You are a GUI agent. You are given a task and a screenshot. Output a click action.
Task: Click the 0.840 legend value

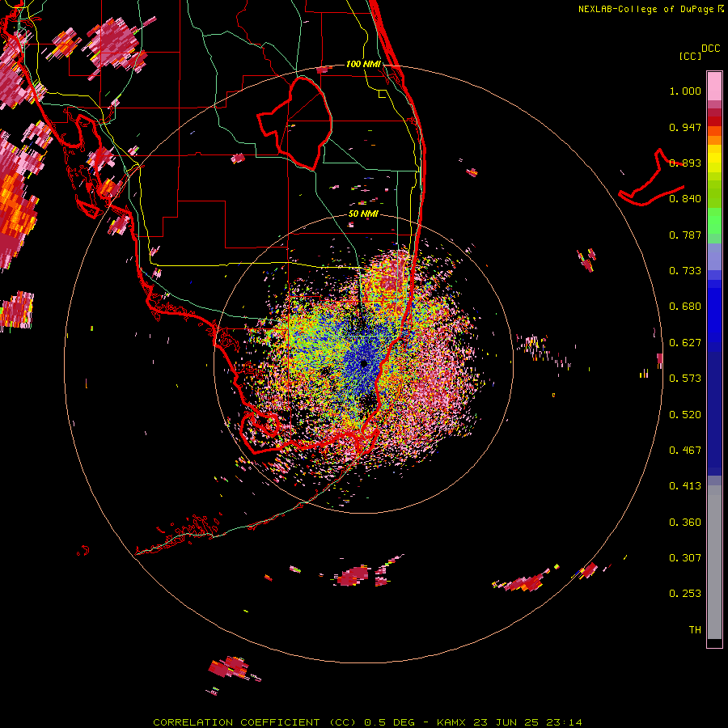[x=685, y=199]
